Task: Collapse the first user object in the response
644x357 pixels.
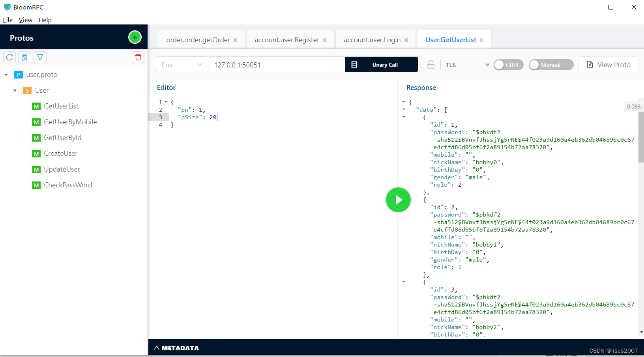Action: pyautogui.click(x=404, y=117)
